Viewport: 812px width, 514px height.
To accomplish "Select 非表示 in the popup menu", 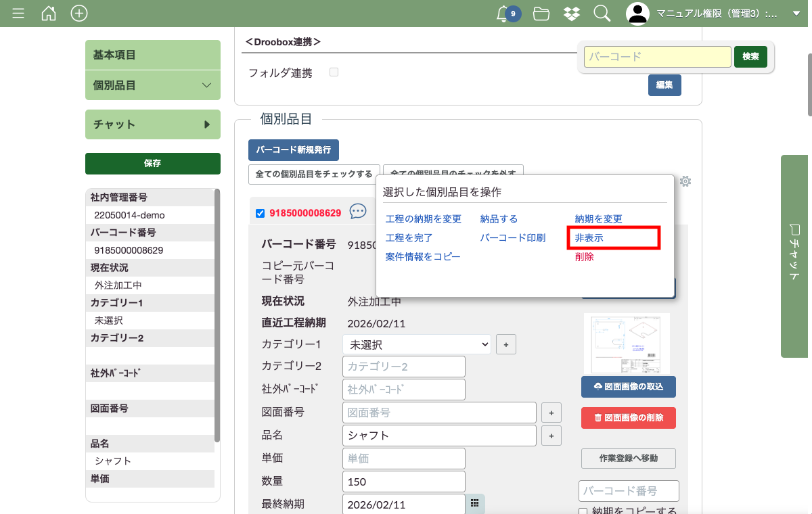I will [589, 238].
